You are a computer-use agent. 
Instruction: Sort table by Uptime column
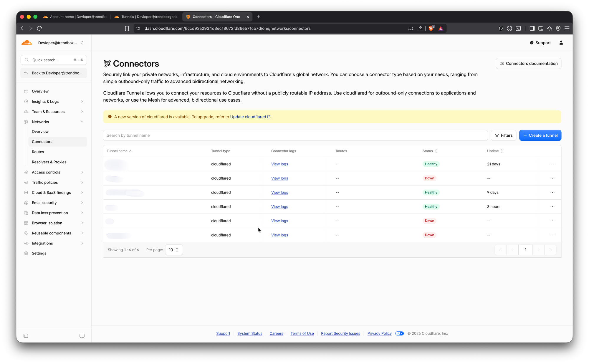495,151
